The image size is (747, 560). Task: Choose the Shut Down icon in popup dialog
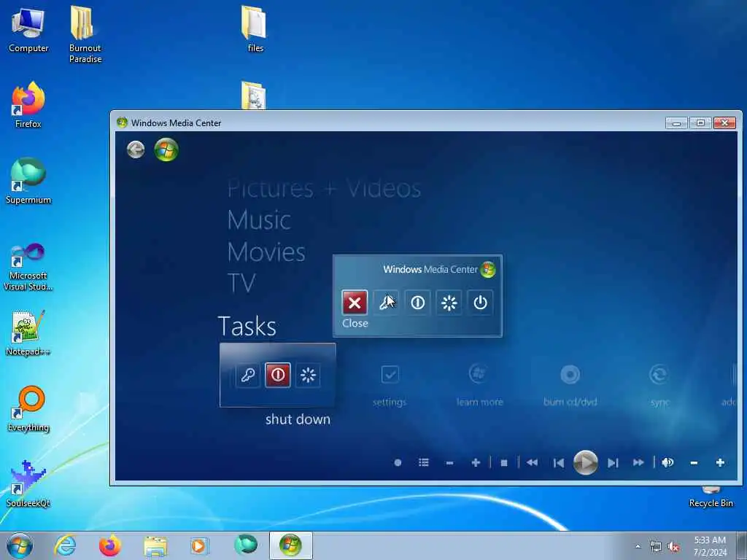click(x=417, y=303)
